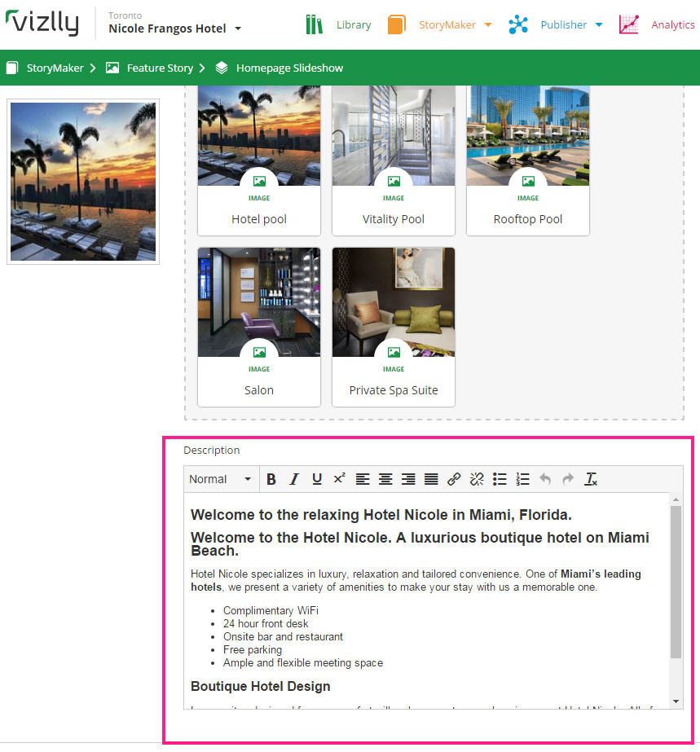Click the StoryMaker breadcrumb book icon

[x=12, y=68]
